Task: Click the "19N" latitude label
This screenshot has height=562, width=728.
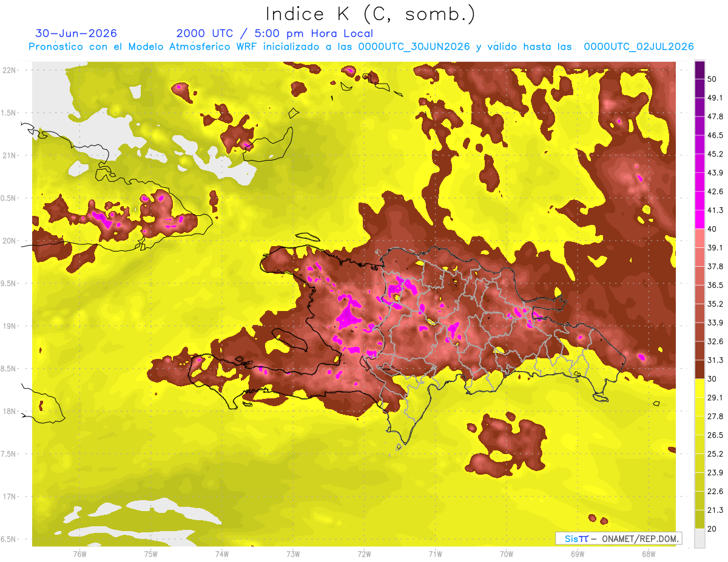Action: point(10,326)
